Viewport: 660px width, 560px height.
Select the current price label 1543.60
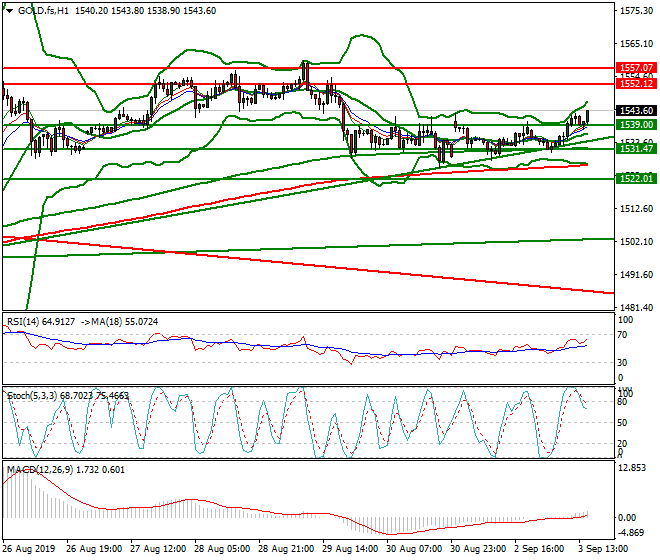[x=636, y=111]
